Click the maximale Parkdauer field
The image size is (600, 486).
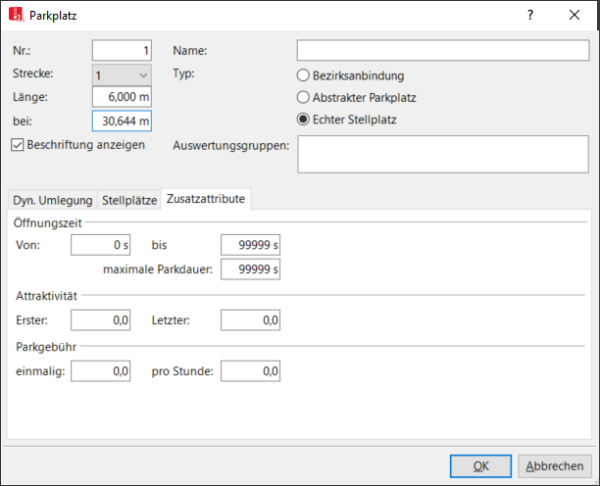(250, 269)
